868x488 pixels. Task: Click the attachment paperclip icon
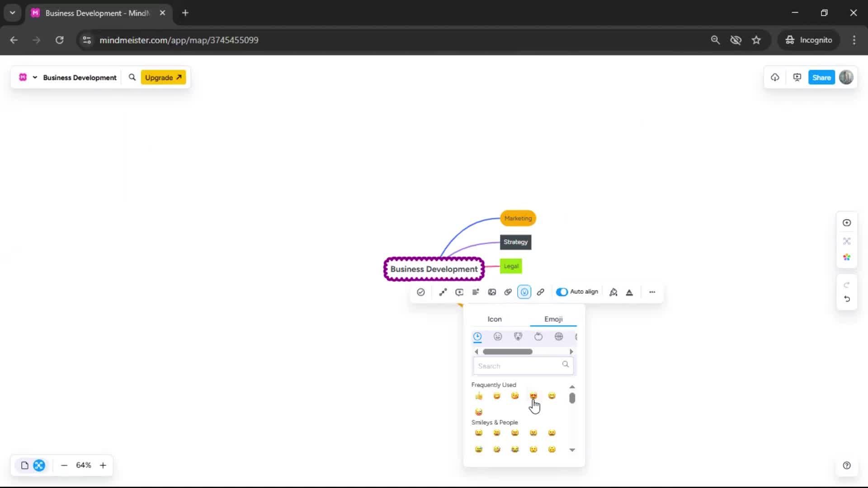coord(508,292)
